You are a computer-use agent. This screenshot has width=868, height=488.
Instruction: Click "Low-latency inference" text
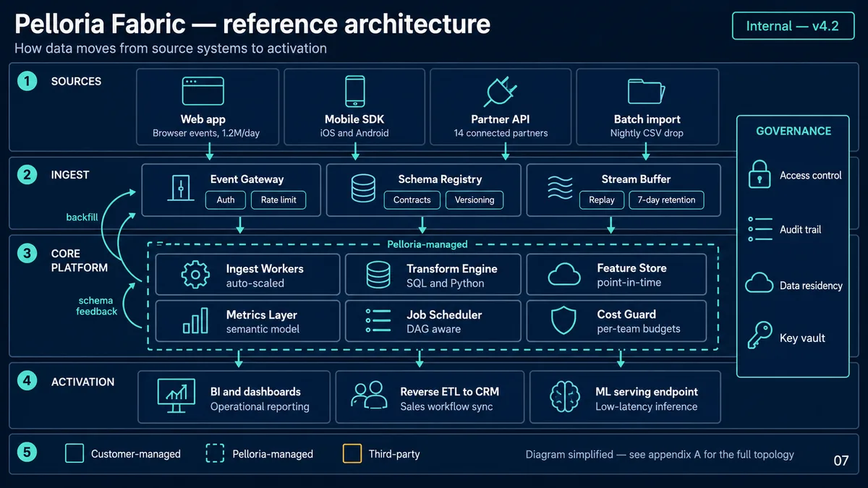646,407
